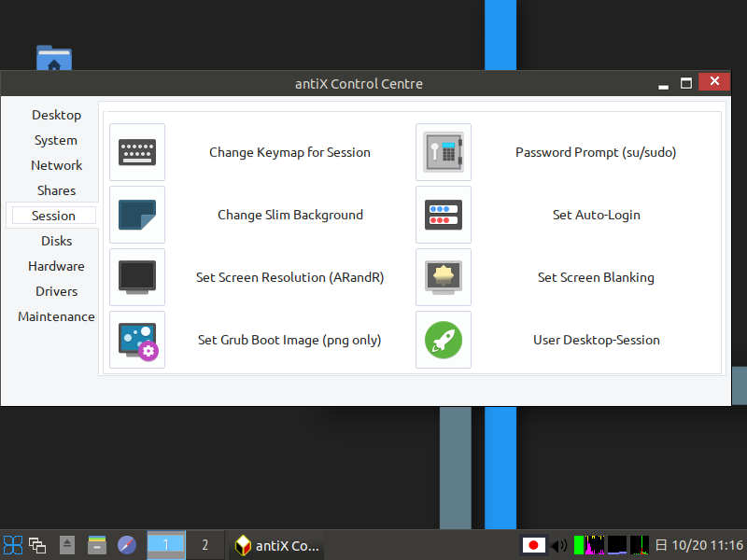Switch to the Drivers tab
Screen dimensions: 747x560
56,291
